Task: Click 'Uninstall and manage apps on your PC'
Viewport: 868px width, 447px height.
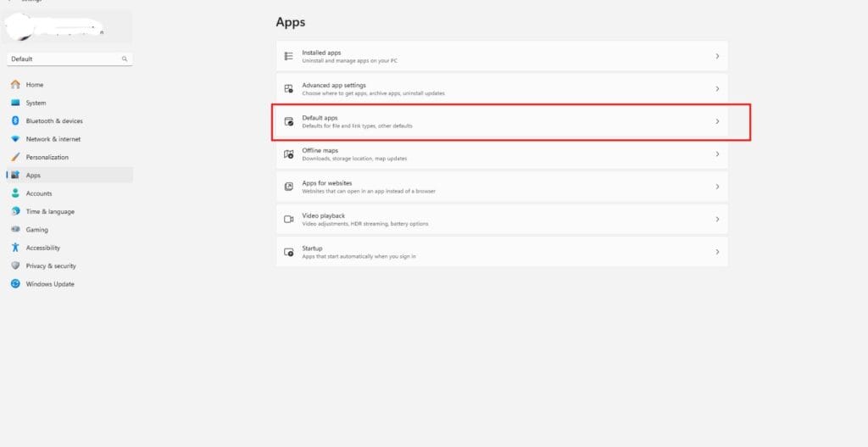Action: [350, 61]
